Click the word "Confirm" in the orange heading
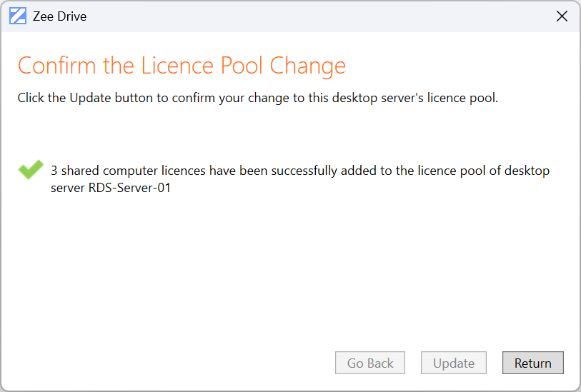This screenshot has height=392, width=581. tap(57, 66)
